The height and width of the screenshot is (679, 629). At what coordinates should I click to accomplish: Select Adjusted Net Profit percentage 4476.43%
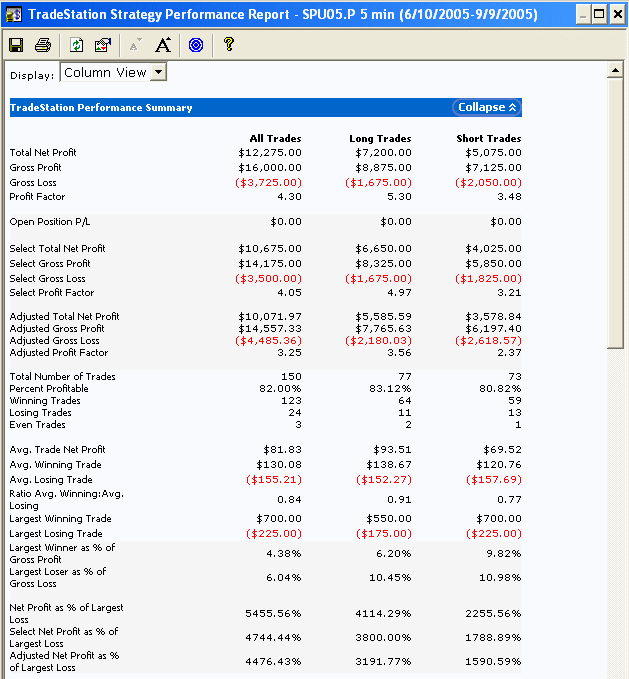pos(273,662)
